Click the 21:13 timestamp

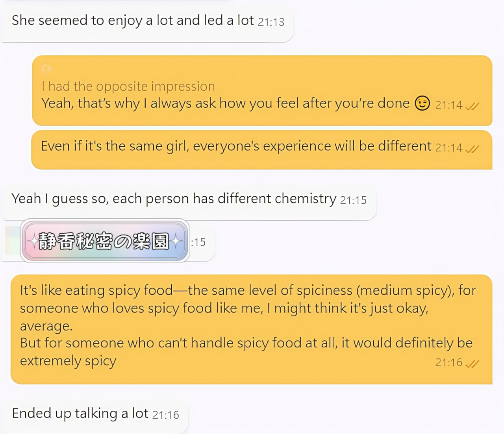271,22
